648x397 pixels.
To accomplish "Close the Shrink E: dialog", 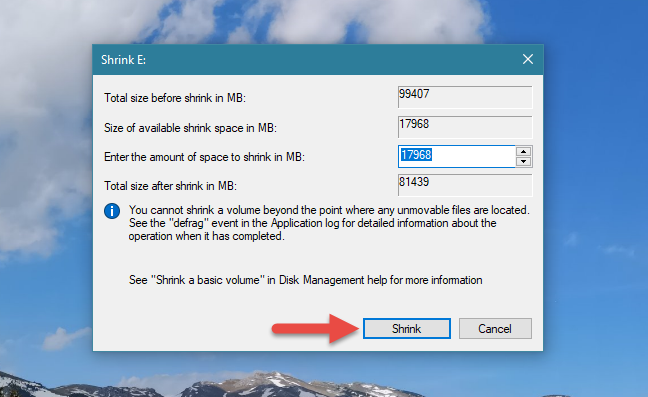I will [528, 59].
